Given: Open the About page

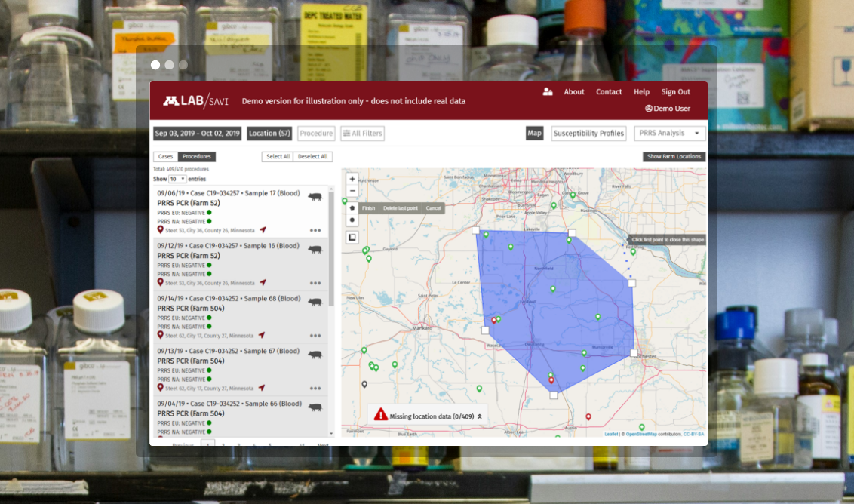Looking at the screenshot, I should pyautogui.click(x=574, y=91).
